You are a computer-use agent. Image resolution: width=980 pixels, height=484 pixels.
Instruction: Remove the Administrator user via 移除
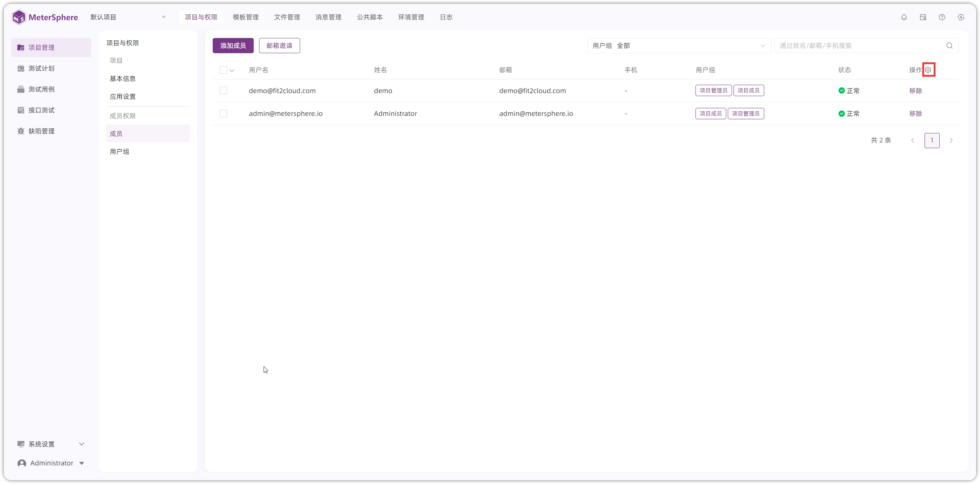click(916, 114)
